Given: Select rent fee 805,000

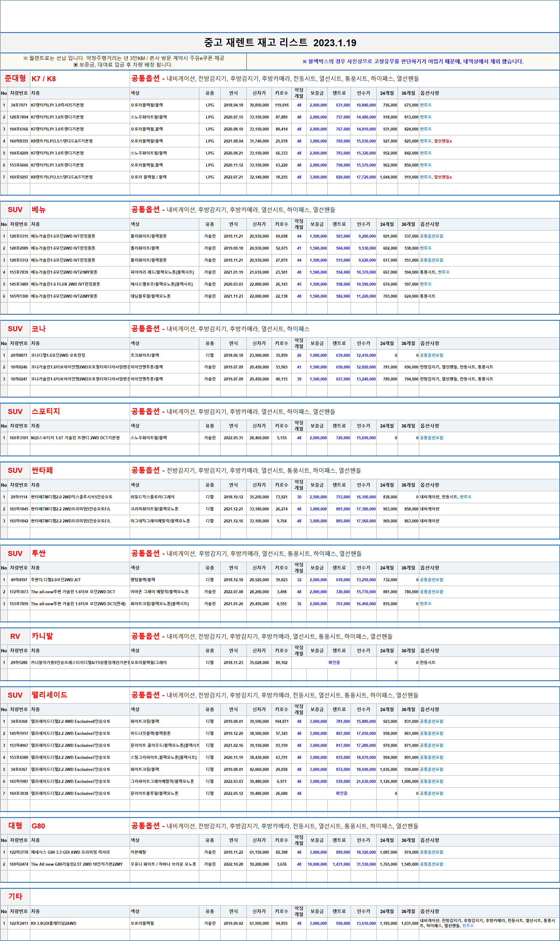Looking at the screenshot, I should (343, 521).
